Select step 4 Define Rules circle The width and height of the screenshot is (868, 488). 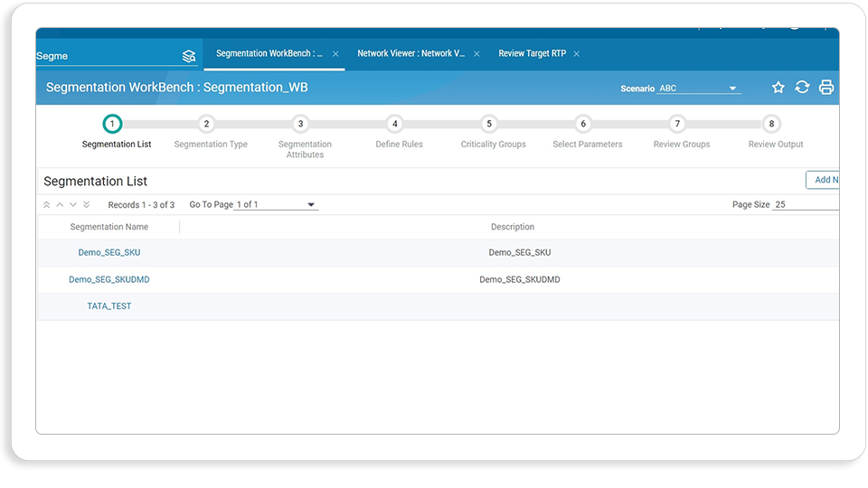click(x=395, y=124)
